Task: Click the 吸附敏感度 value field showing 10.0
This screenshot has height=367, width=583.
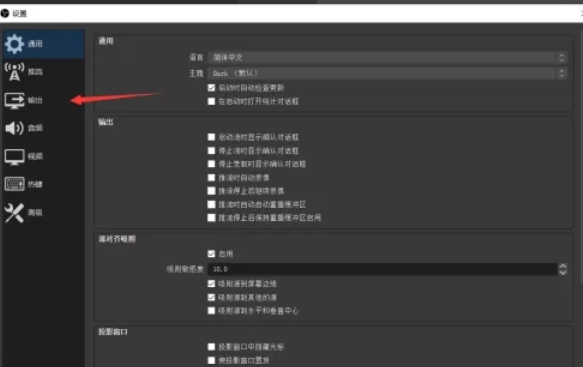Action: 382,269
